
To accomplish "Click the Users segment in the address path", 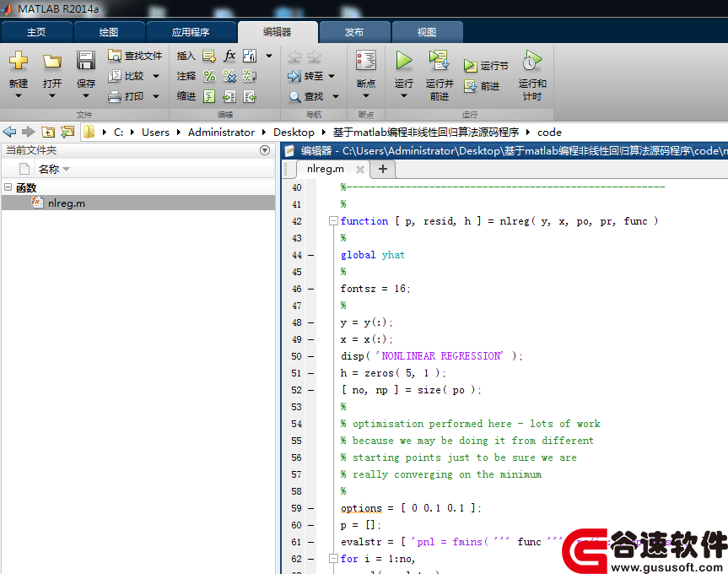I will coord(155,133).
